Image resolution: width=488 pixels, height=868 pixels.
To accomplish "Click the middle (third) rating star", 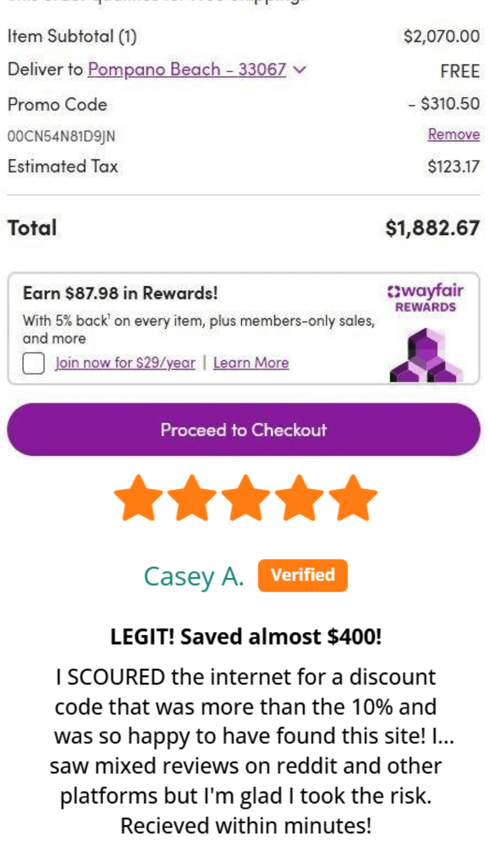I will click(x=246, y=498).
